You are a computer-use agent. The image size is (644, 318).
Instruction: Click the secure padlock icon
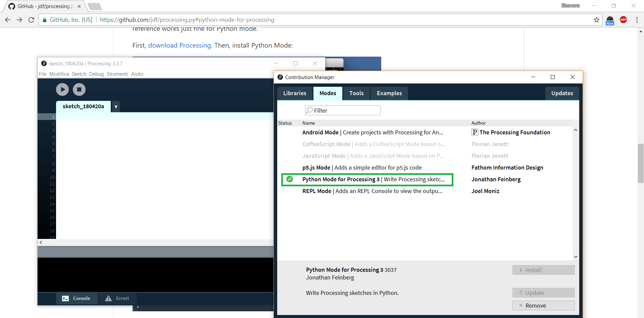coord(45,20)
